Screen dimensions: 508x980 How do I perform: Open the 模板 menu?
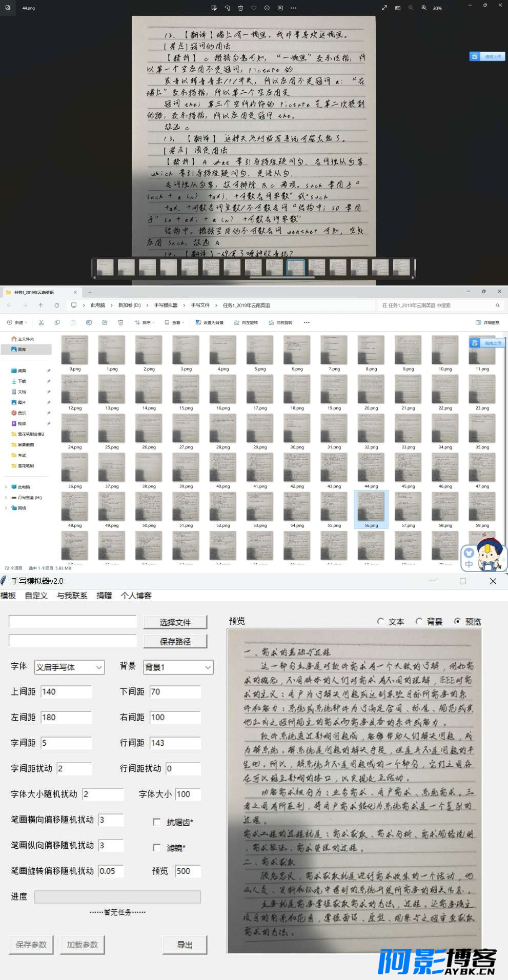tap(8, 595)
